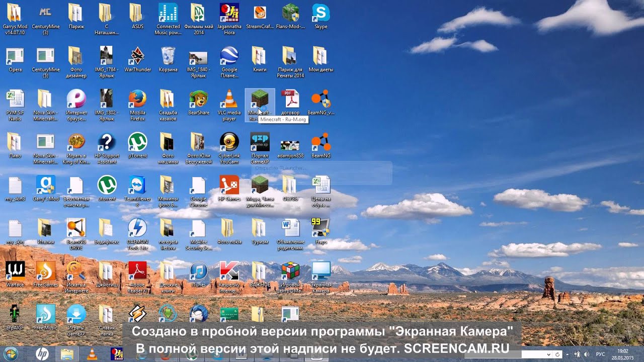Open McAfee Security Scan shortcut
Viewport: 644px width, 362px height.
(x=199, y=234)
